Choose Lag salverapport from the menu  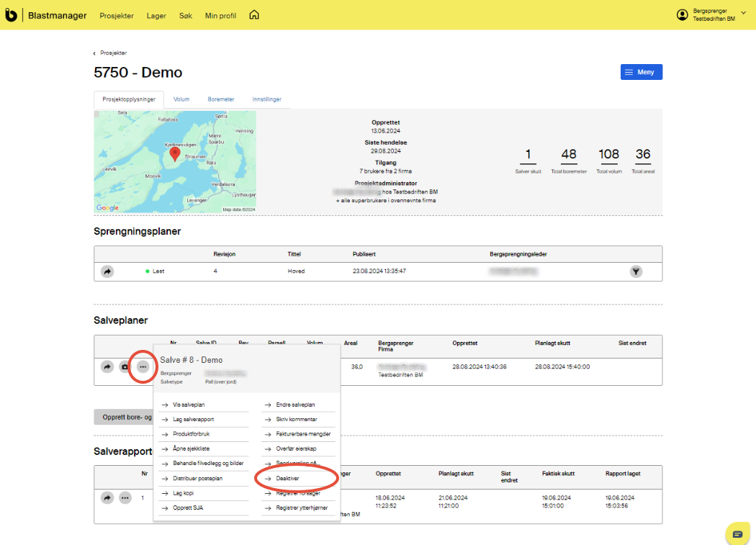193,419
